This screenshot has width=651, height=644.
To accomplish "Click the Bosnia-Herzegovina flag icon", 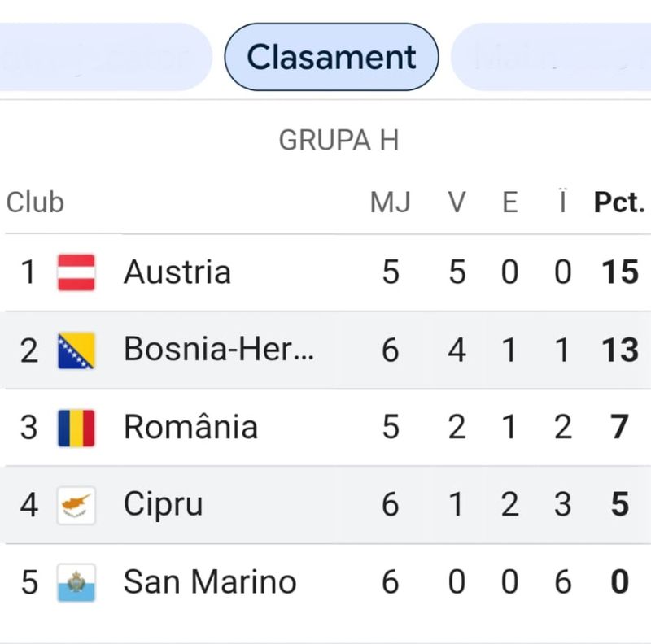I will pos(76,350).
